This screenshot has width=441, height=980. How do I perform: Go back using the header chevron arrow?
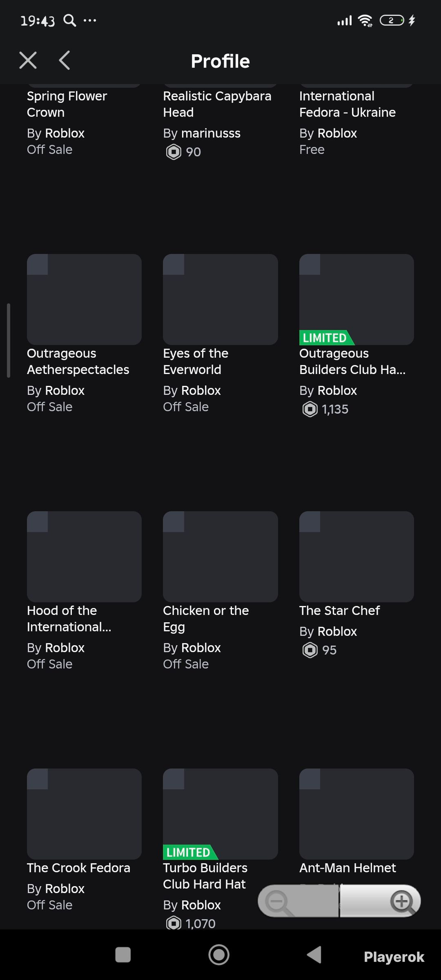click(x=64, y=60)
